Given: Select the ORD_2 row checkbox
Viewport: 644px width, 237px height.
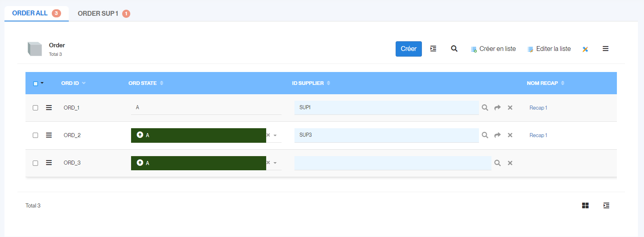Looking at the screenshot, I should (36, 135).
